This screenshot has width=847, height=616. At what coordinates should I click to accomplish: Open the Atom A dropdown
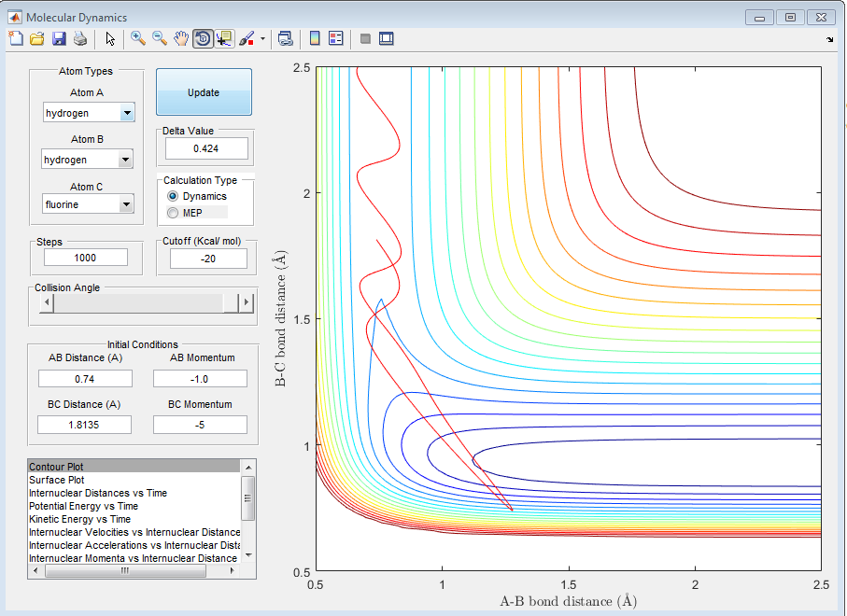click(89, 113)
